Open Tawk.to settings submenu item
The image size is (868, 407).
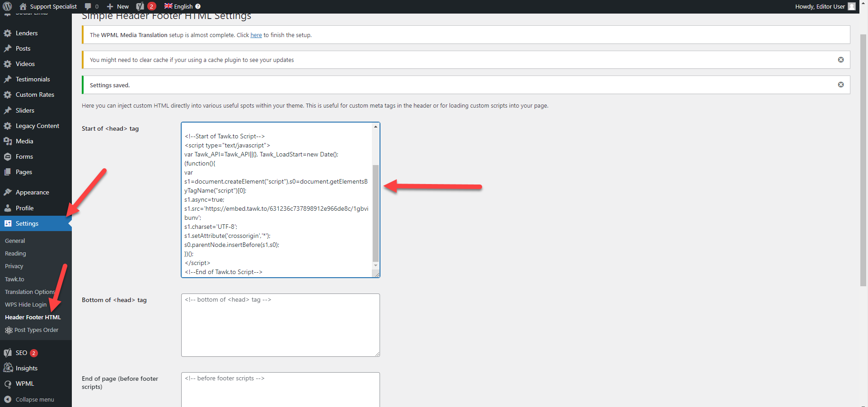coord(14,279)
